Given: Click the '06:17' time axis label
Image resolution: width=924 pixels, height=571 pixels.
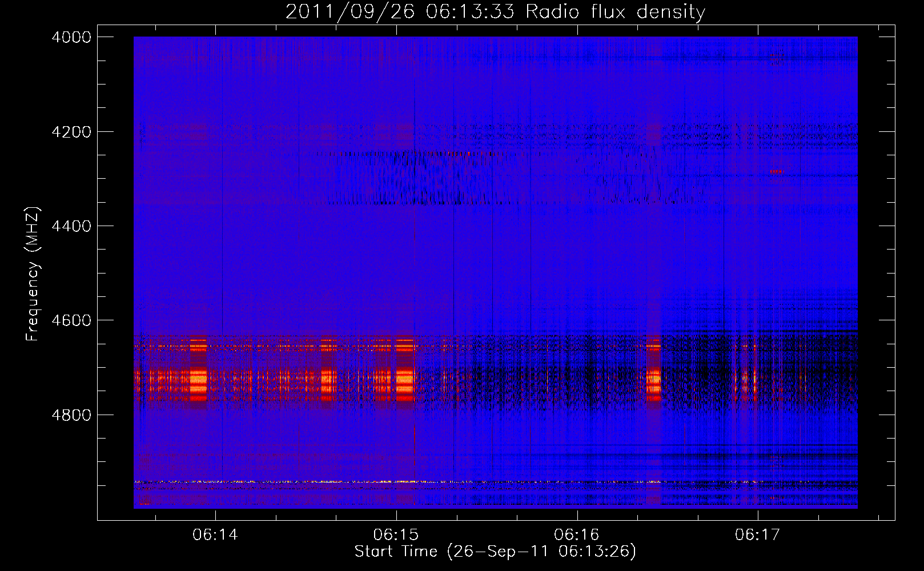Looking at the screenshot, I should (757, 535).
